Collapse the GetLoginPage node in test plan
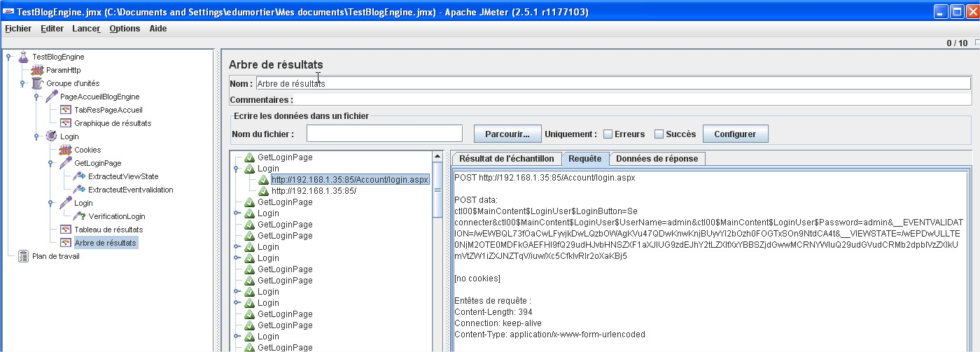The image size is (980, 352). (x=50, y=164)
